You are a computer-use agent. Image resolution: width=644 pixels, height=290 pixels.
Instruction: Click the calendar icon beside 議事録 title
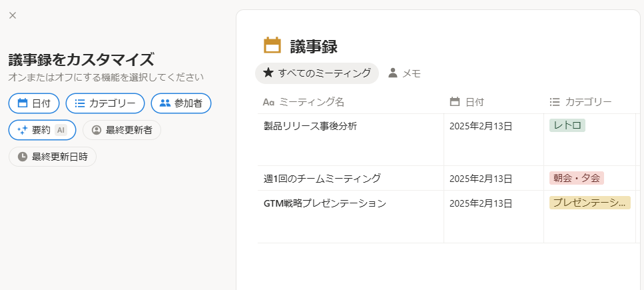272,45
